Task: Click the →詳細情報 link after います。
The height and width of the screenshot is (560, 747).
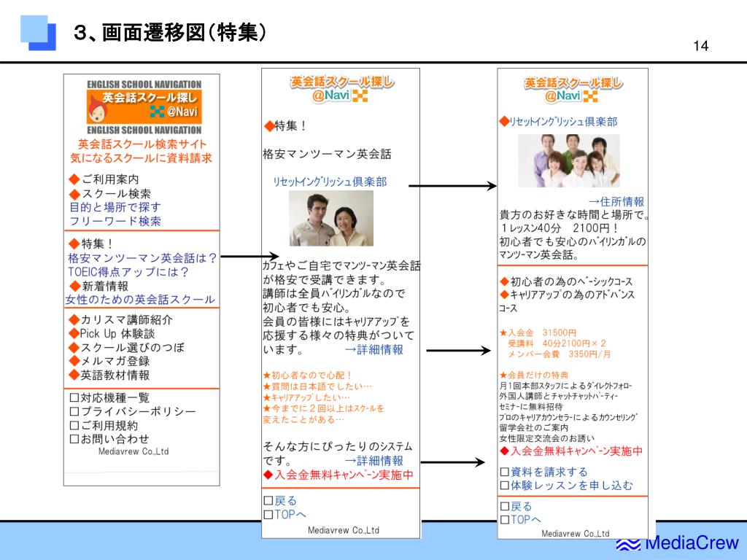Action: click(x=374, y=350)
